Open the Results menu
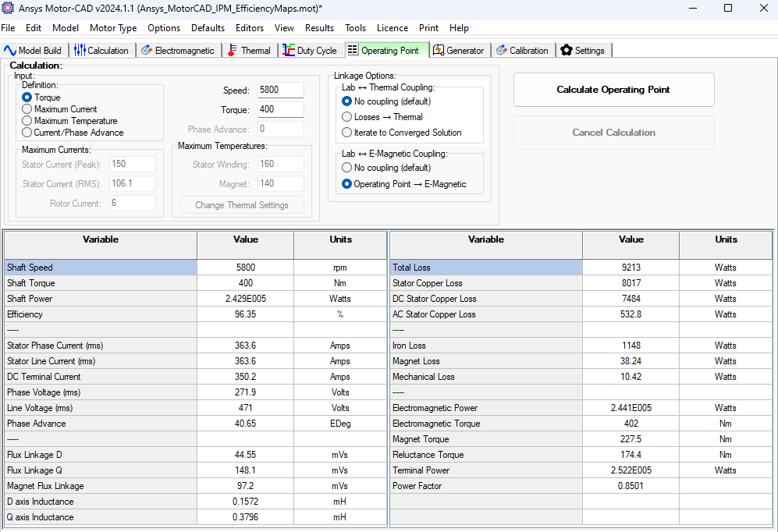 (x=322, y=28)
